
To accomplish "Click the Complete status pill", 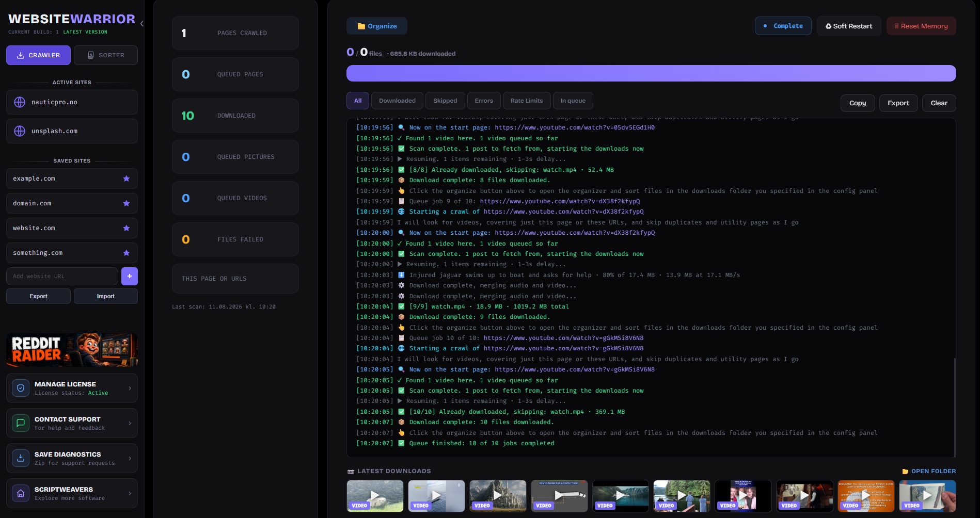I will coord(783,26).
